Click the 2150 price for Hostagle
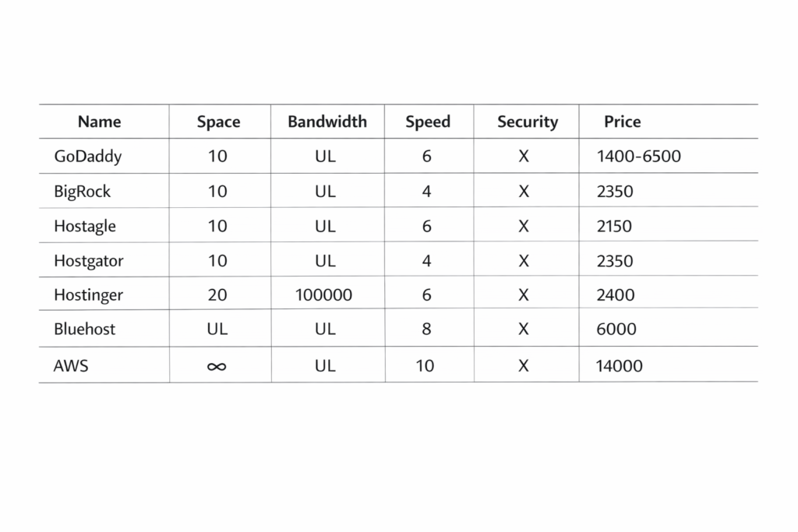Viewport: 798px width, 532px height. 614,226
